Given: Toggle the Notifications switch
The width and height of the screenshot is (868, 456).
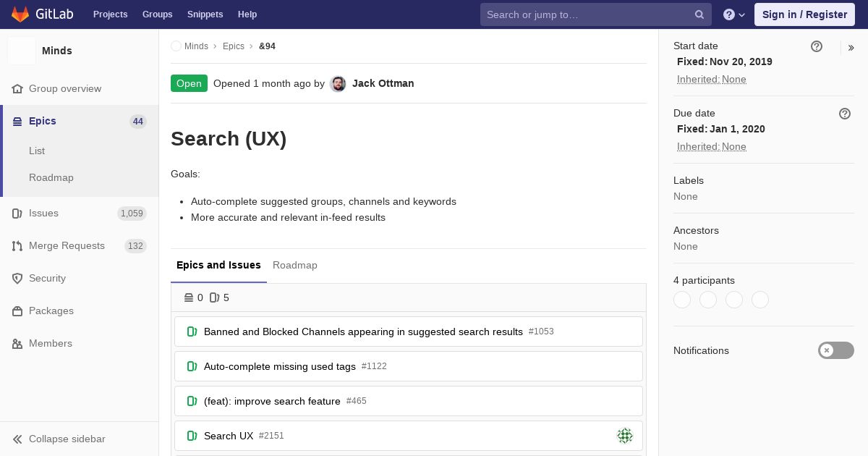Looking at the screenshot, I should 835,350.
